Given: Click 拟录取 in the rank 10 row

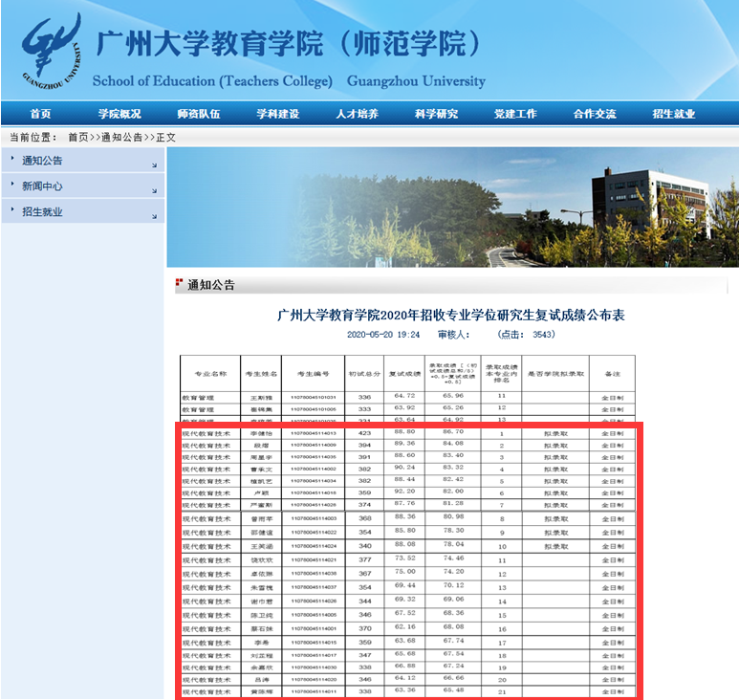Looking at the screenshot, I should tap(555, 546).
